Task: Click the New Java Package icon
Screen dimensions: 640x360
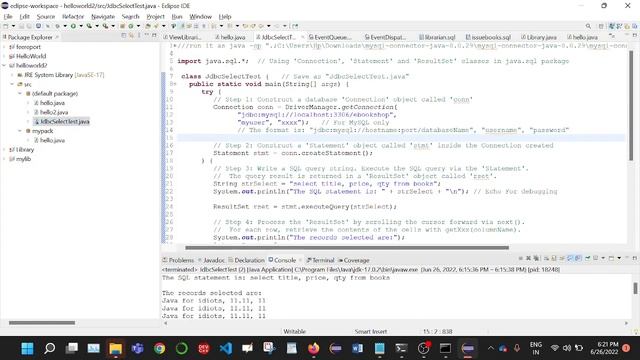Action: (x=122, y=26)
